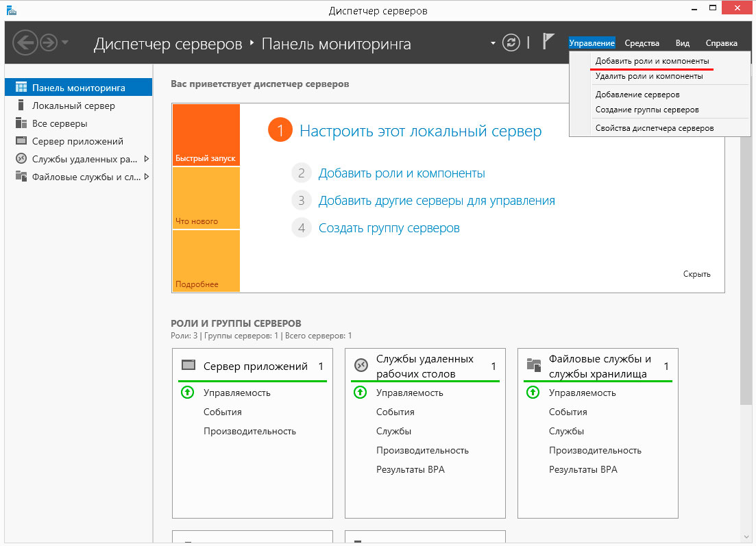Refresh the Server Manager dashboard
Screen dimensions: 756x546
click(511, 42)
